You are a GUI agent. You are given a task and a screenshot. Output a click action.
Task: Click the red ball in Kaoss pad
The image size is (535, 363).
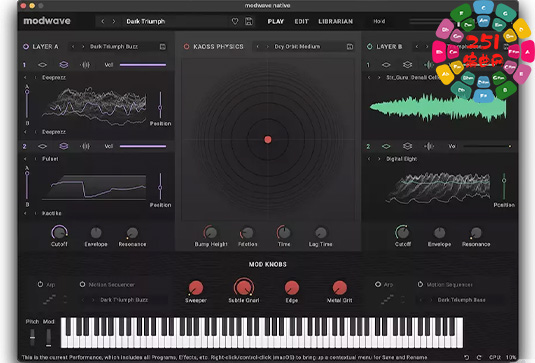pos(268,139)
